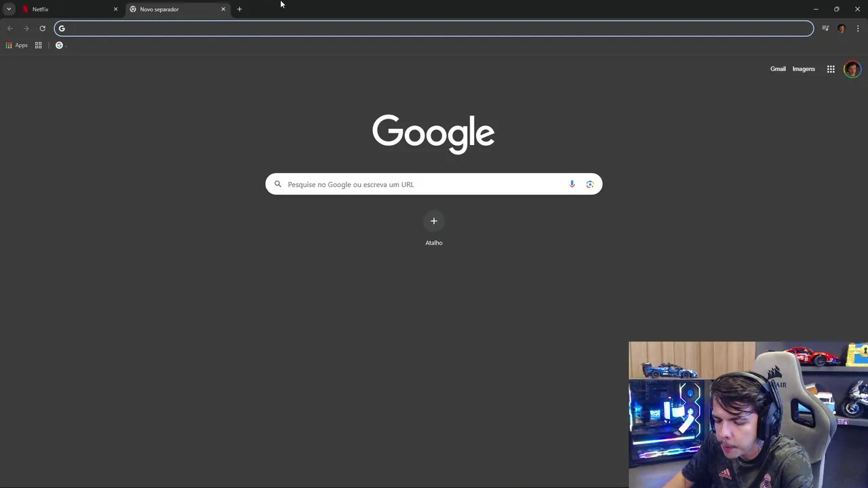868x488 pixels.
Task: Open the Google account avatar on page
Action: (852, 69)
